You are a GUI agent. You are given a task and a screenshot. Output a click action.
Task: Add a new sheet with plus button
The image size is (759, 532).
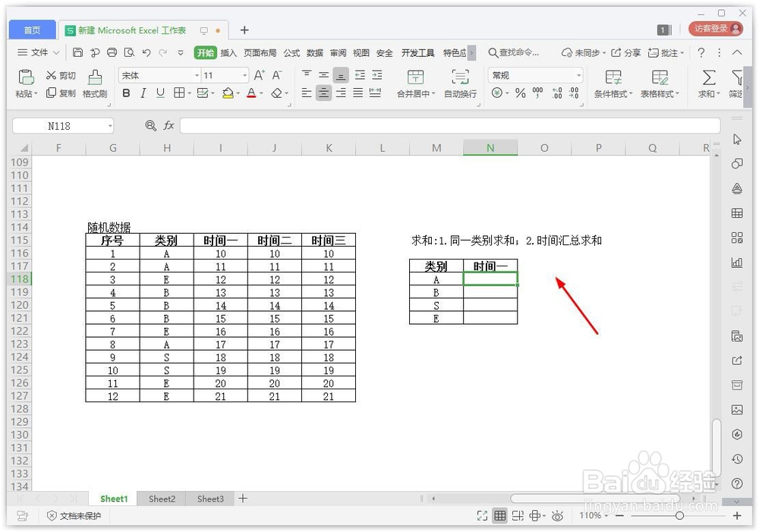point(243,498)
